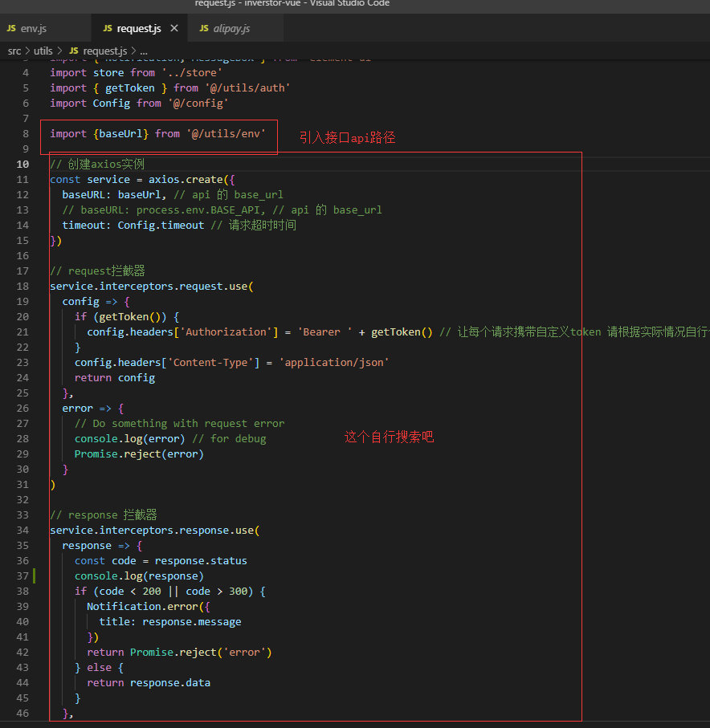
Task: Click line number 37 in the gutter
Action: point(22,576)
